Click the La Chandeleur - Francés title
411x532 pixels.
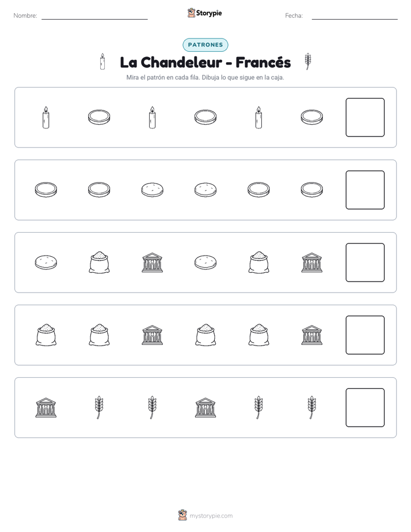[205, 62]
